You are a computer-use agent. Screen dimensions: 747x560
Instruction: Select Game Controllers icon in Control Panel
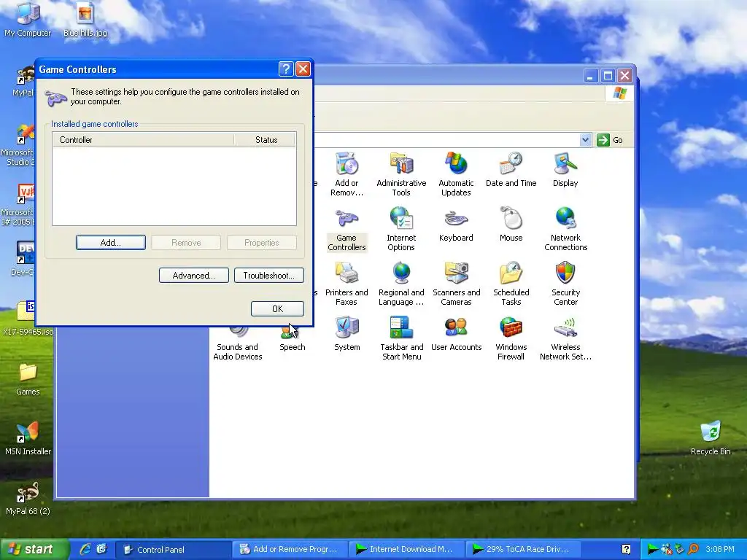347,228
